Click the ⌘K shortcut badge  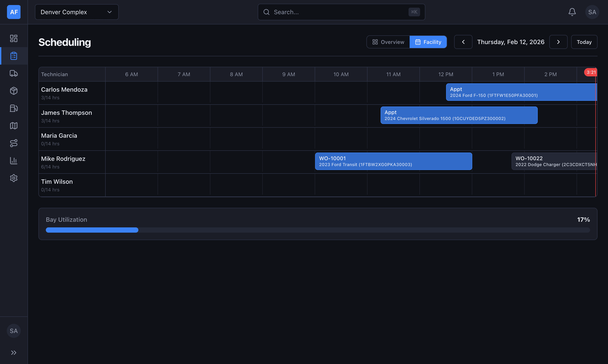coord(414,12)
